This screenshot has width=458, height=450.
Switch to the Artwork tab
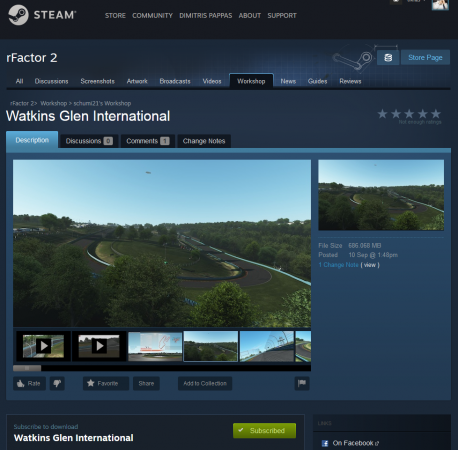coord(137,81)
